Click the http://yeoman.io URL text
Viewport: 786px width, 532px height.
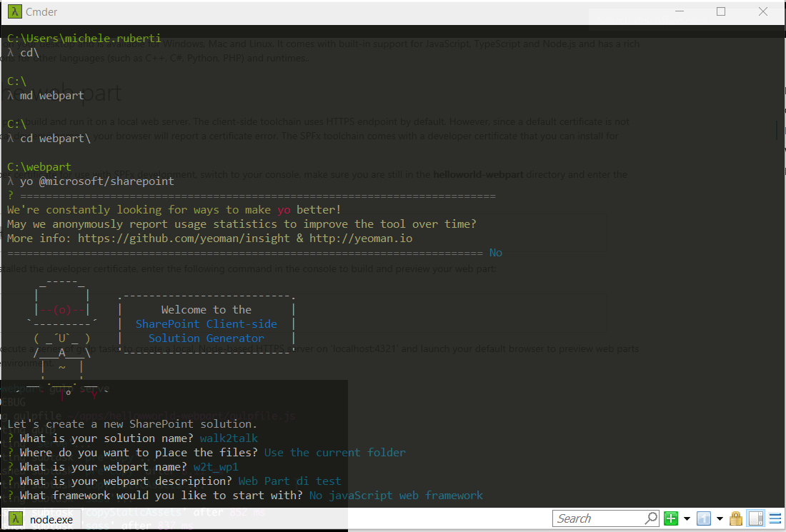click(360, 239)
